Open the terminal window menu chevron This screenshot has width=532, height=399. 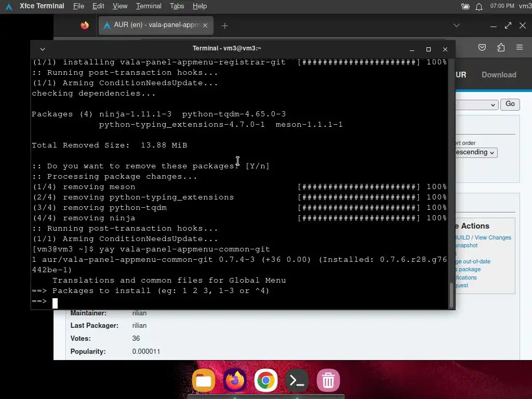click(x=43, y=49)
